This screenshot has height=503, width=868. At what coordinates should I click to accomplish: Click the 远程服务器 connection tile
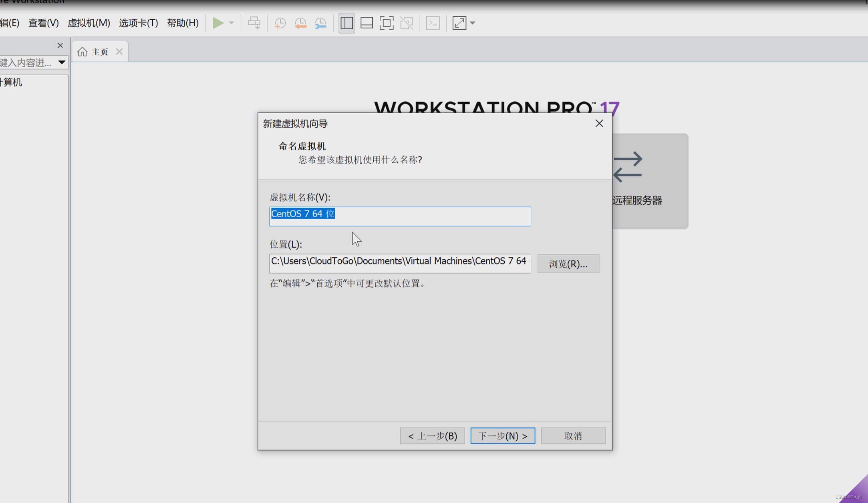coord(650,181)
